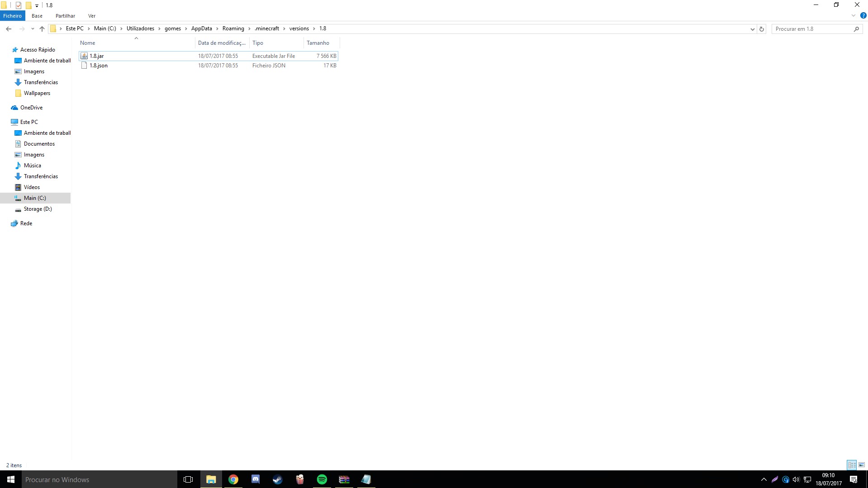The height and width of the screenshot is (488, 868).
Task: Open Windows Start menu
Action: tap(11, 479)
